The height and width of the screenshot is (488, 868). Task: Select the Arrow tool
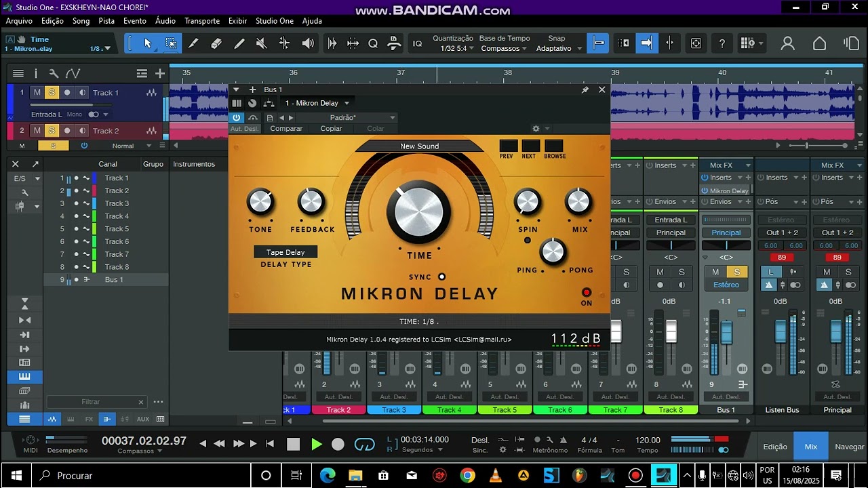pos(148,43)
